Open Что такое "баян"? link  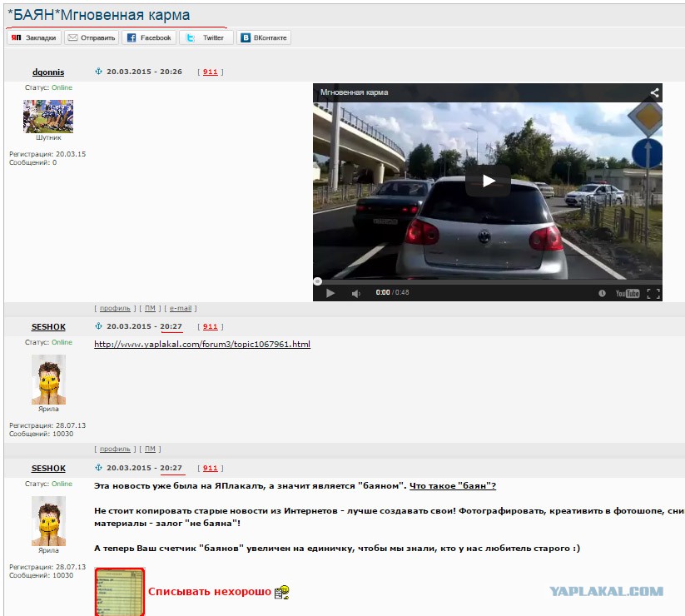click(453, 486)
